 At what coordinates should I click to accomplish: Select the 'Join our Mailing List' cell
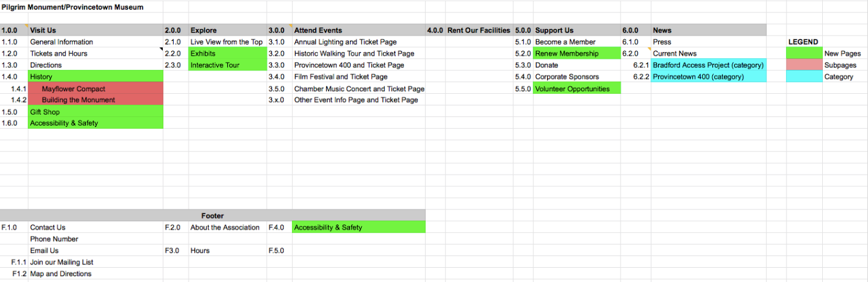point(96,263)
